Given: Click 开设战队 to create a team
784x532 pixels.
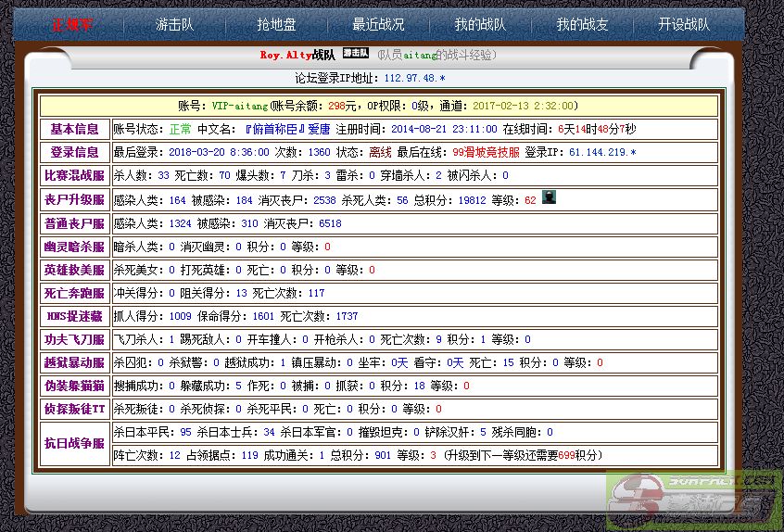Looking at the screenshot, I should pyautogui.click(x=684, y=25).
